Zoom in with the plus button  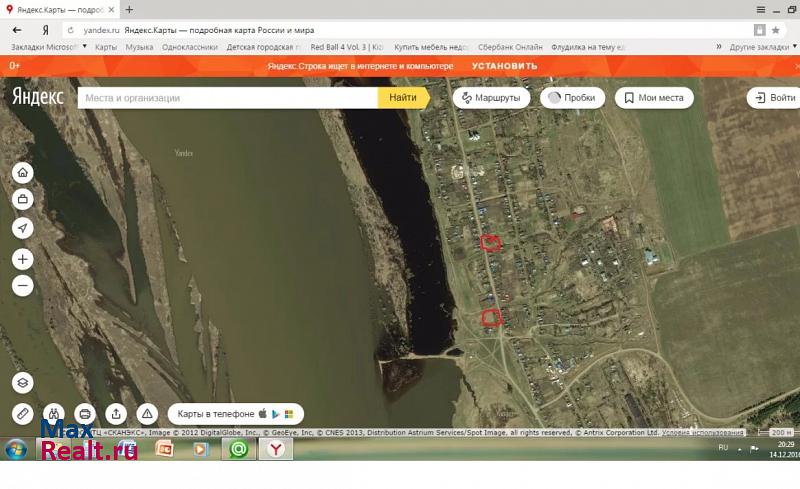click(x=22, y=259)
